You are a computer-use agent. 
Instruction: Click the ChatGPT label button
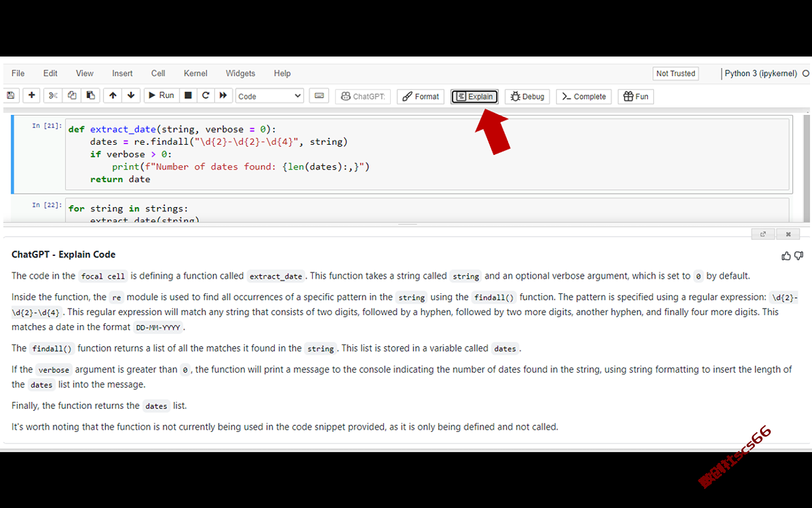pyautogui.click(x=363, y=97)
